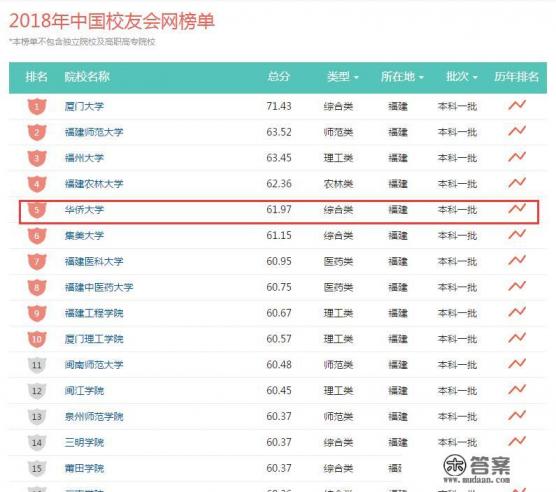The height and width of the screenshot is (492, 556).
Task: Open the 厦门理工学院 link
Action: point(94,339)
